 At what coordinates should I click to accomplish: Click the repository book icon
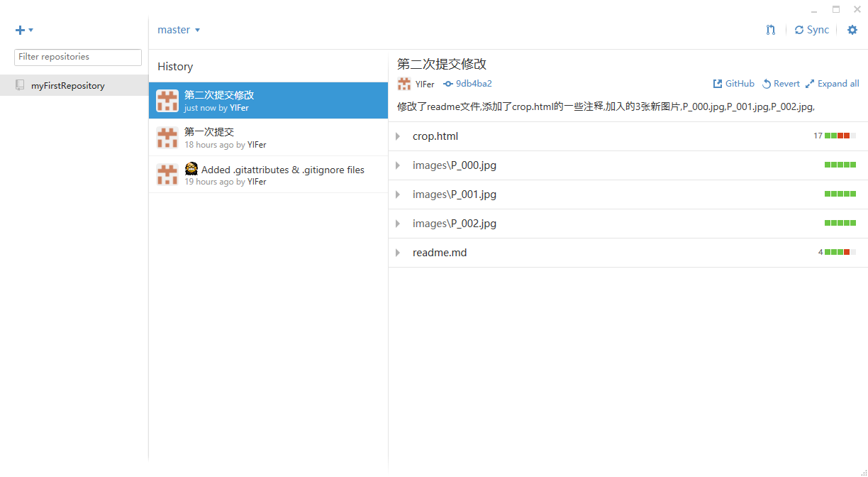tap(20, 85)
